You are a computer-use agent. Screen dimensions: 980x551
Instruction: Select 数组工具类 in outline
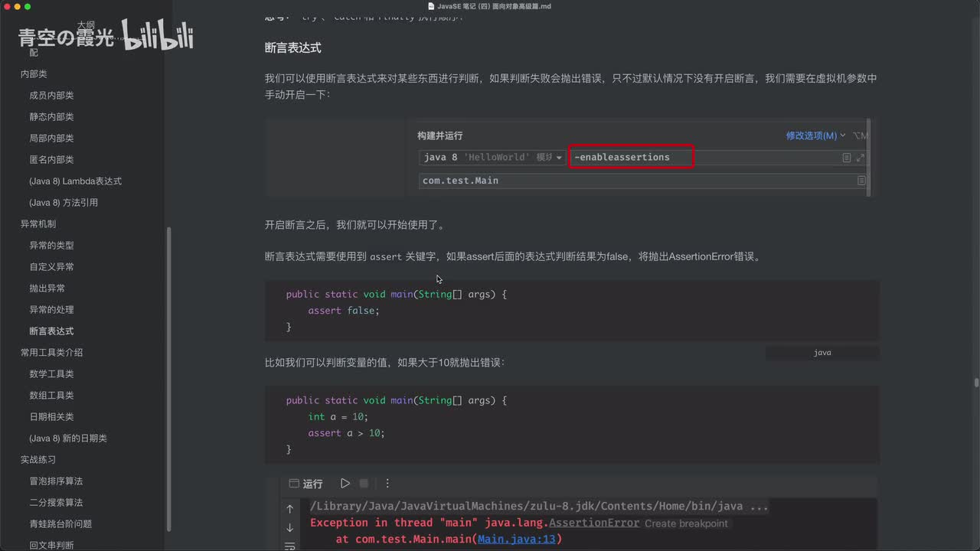51,396
